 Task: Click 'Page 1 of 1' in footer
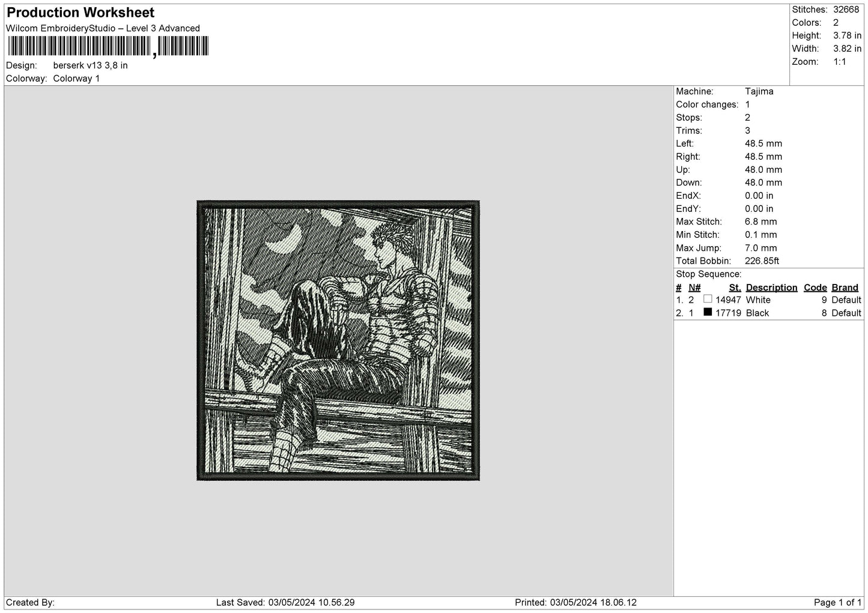tap(837, 602)
